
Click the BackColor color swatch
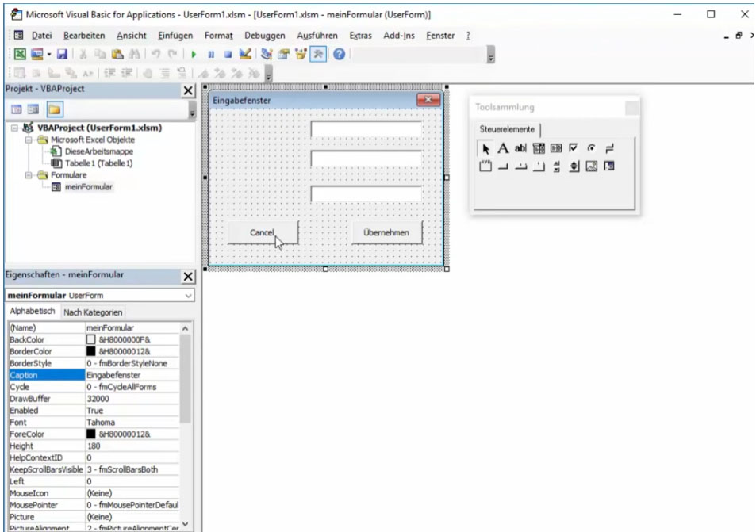[x=90, y=339]
